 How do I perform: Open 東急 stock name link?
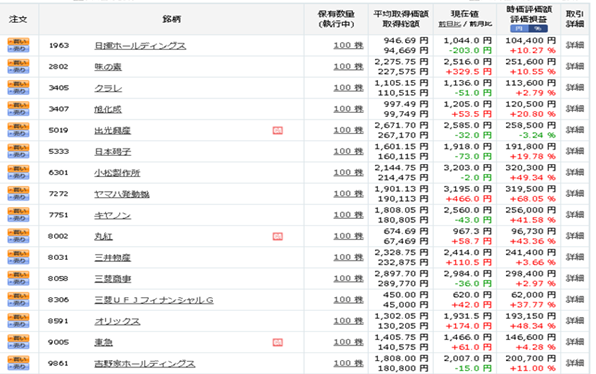click(103, 342)
